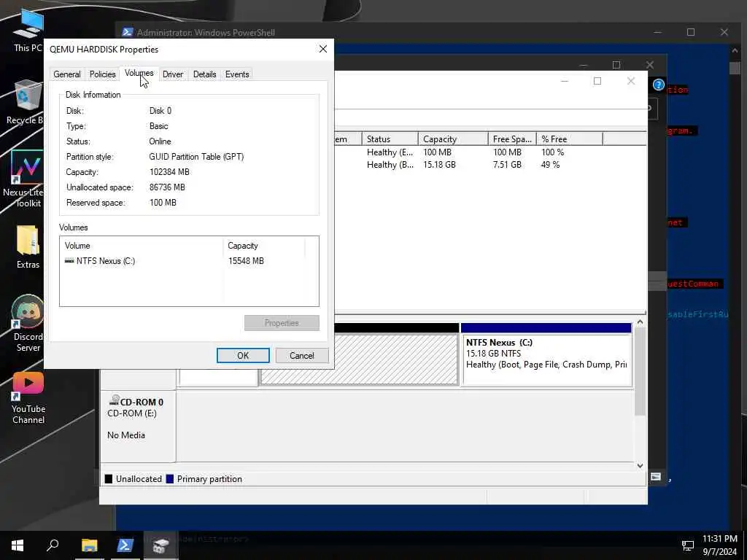Viewport: 747px width, 560px height.
Task: Open This PC desktop icon
Action: [x=28, y=31]
